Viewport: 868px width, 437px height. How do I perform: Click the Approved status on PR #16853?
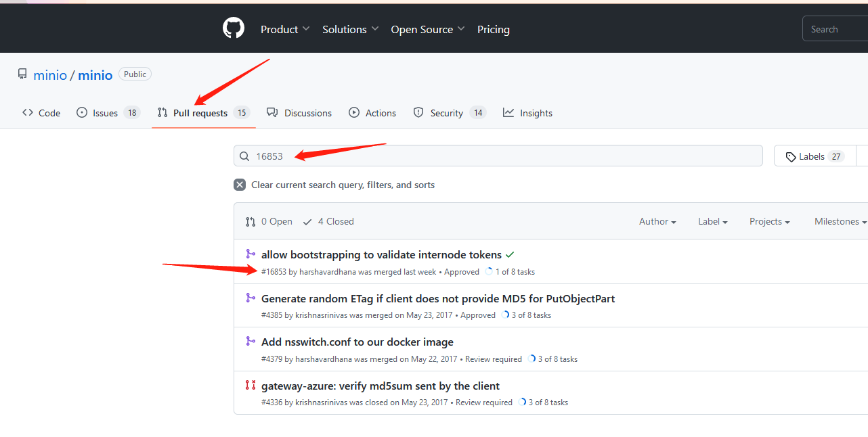[x=462, y=272]
